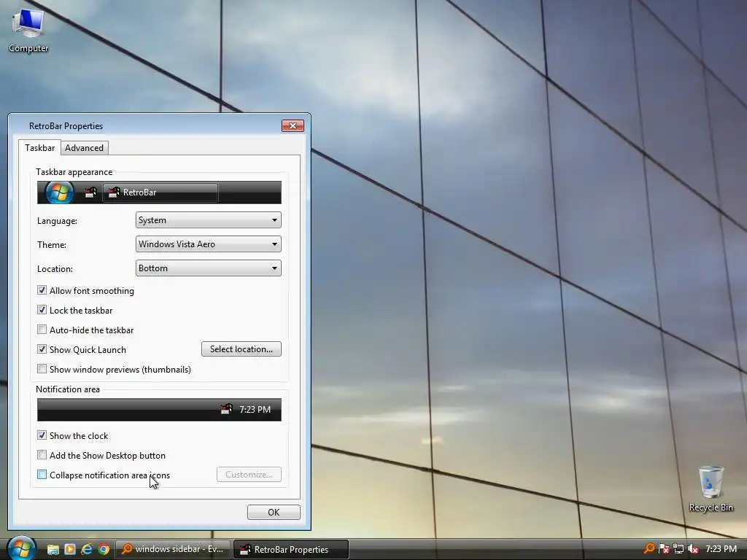Screen dimensions: 747x560
Task: Click the Select location... button
Action: point(241,349)
